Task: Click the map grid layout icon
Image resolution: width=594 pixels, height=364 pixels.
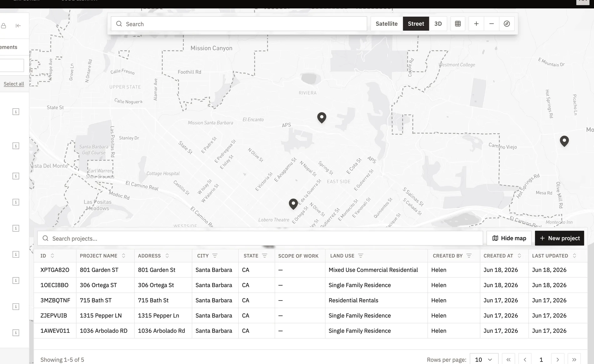Action: [458, 24]
